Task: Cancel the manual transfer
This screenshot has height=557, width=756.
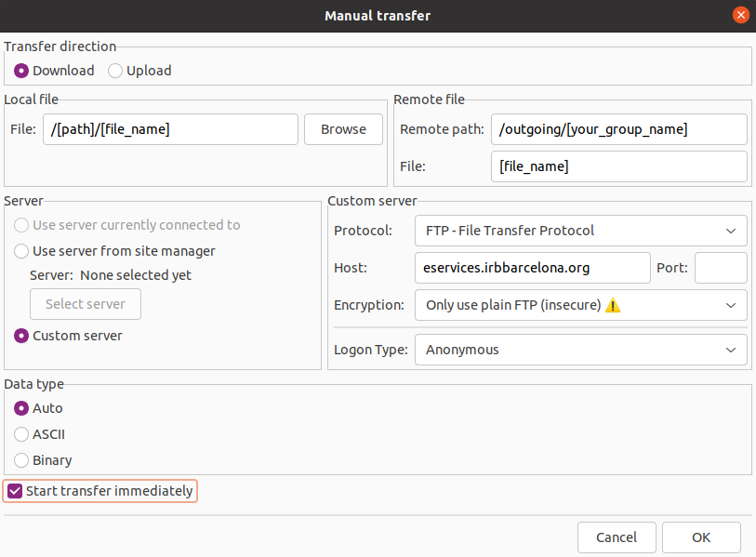Action: (x=617, y=537)
